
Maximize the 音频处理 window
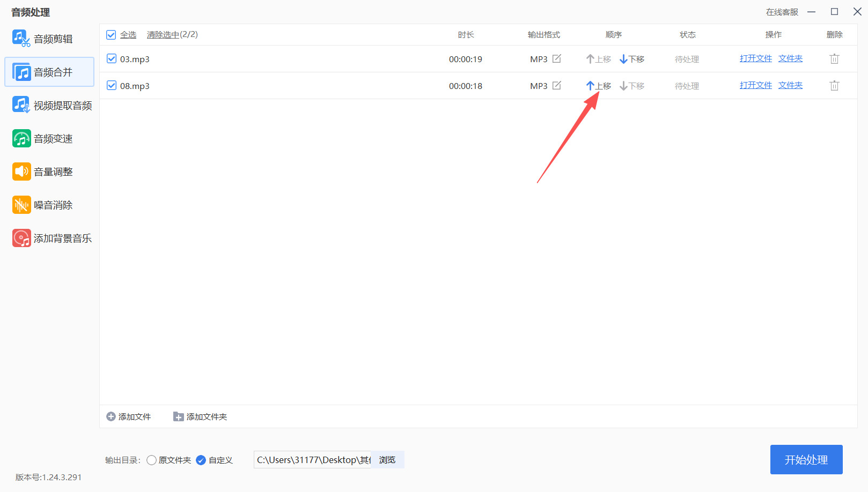834,12
